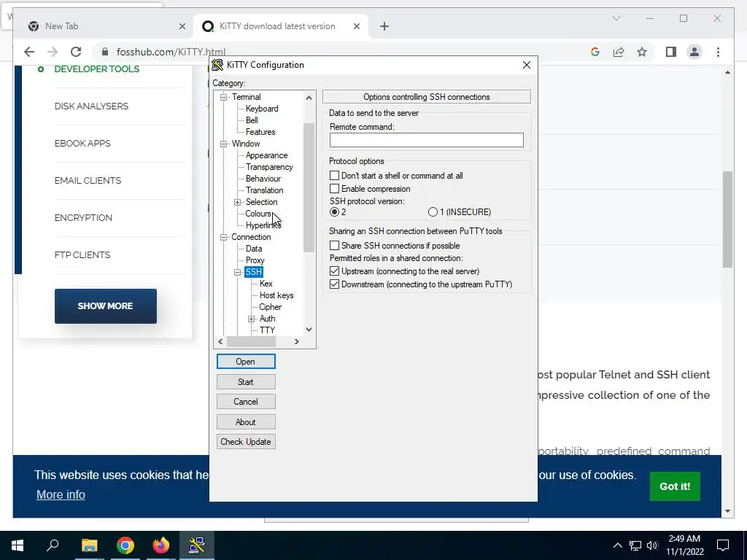Show hidden system tray icons
The width and height of the screenshot is (747, 560).
617,545
